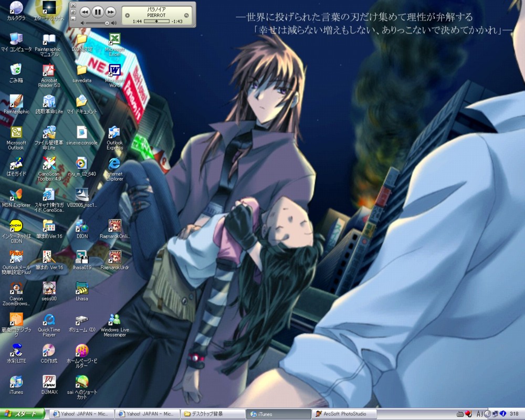The width and height of the screenshot is (525, 420).
Task: Pause playback in iTunes mini player
Action: click(98, 13)
